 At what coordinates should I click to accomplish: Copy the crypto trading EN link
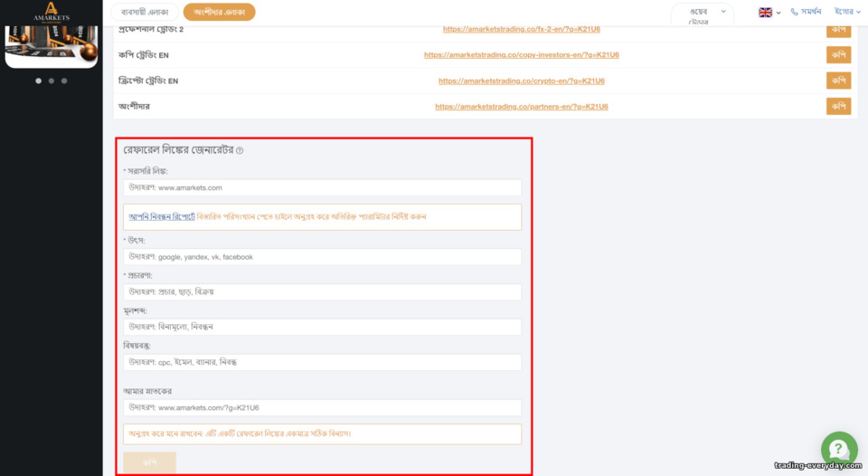[x=839, y=81]
